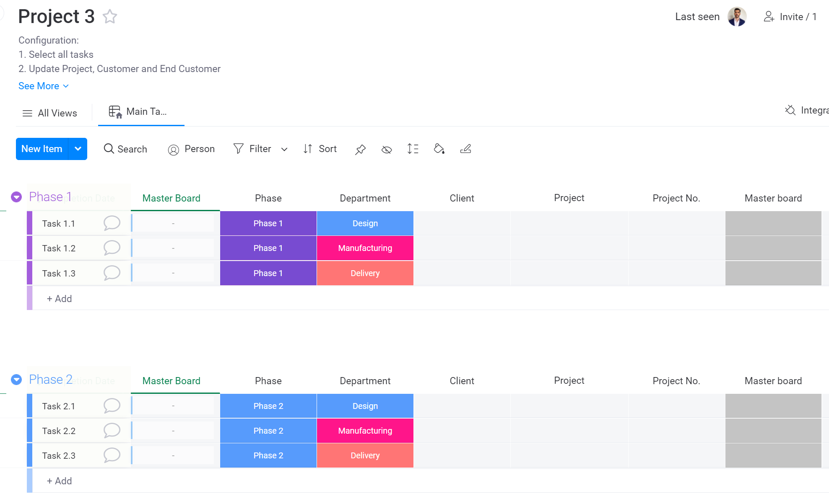The height and width of the screenshot is (504, 829).
Task: Switch to Main Table tab
Action: [138, 112]
